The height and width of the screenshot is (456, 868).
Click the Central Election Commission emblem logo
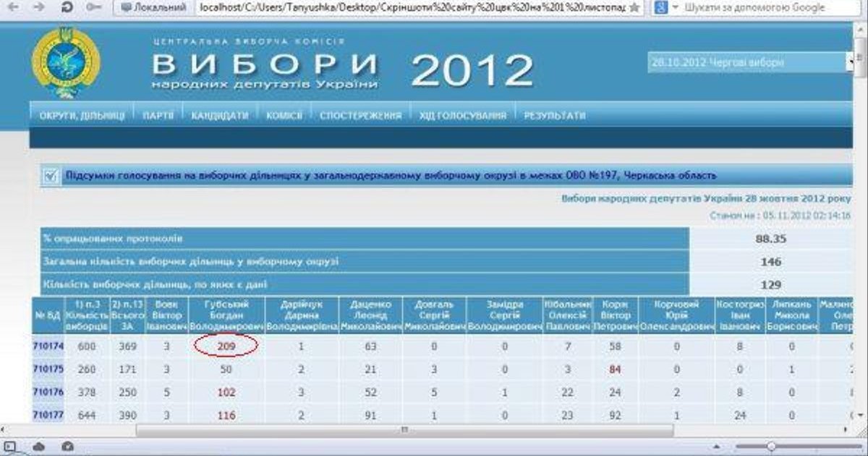(66, 62)
